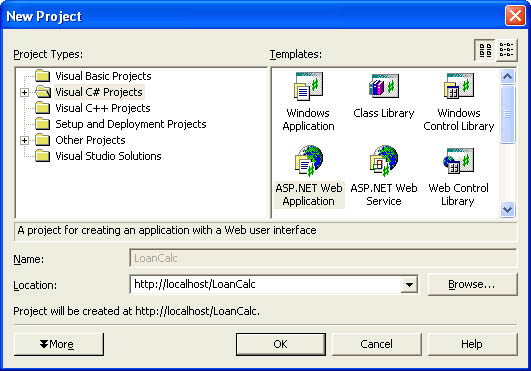This screenshot has width=531, height=371.
Task: Click the 'Name:' label
Action: pyautogui.click(x=29, y=259)
